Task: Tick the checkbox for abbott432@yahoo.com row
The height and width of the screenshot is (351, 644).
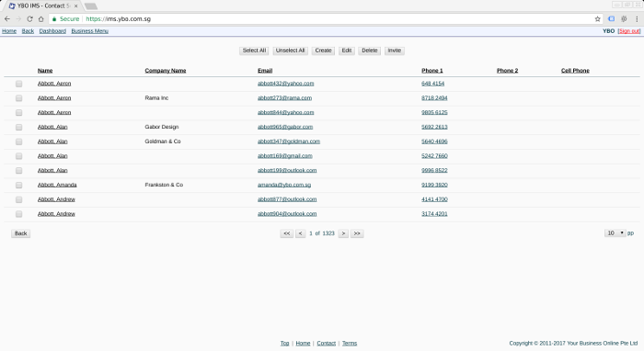Action: pyautogui.click(x=19, y=84)
